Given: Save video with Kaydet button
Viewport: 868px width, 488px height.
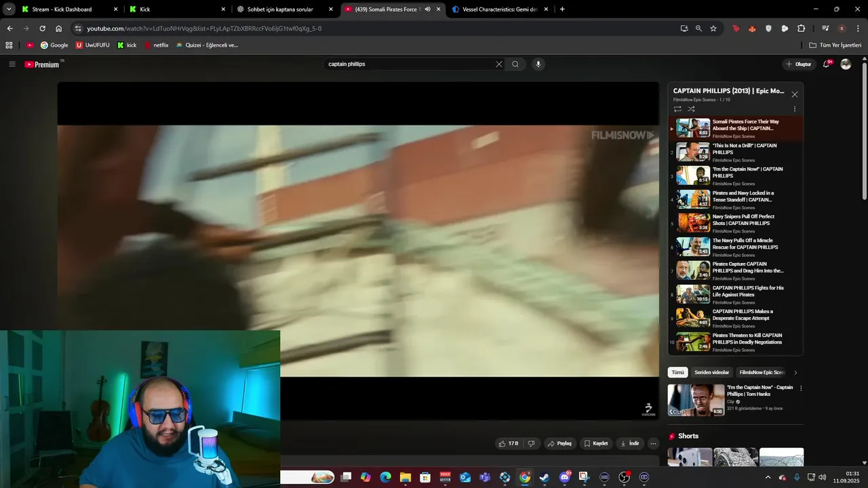Looking at the screenshot, I should pos(596,444).
